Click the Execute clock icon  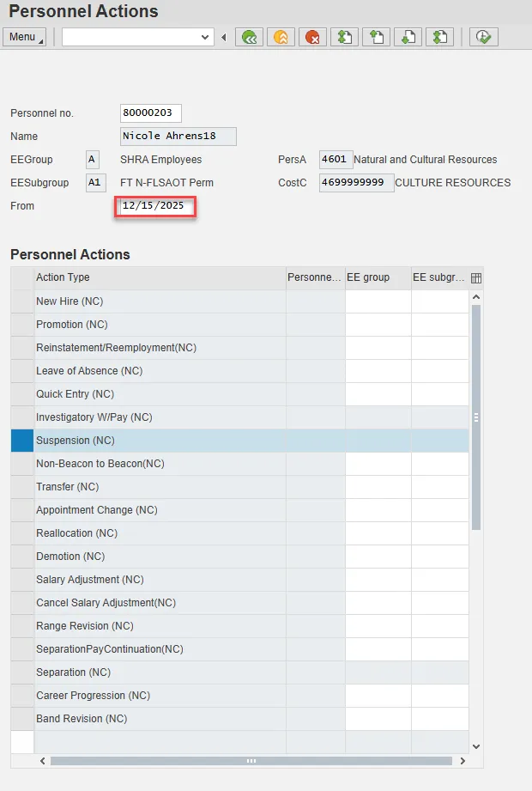tap(484, 37)
